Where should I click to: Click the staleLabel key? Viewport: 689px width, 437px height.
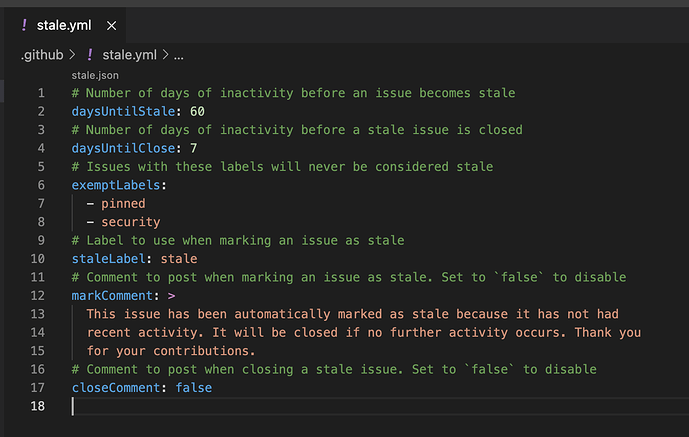109,259
